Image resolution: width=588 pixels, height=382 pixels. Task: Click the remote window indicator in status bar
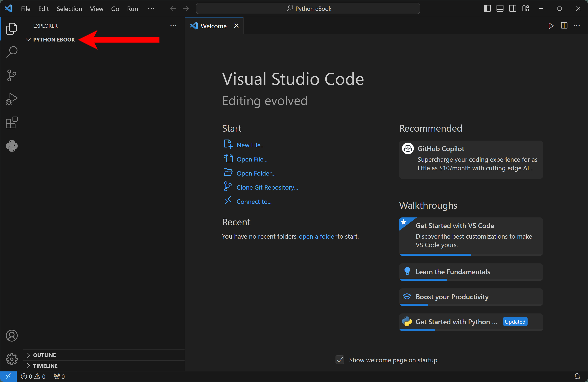click(8, 376)
